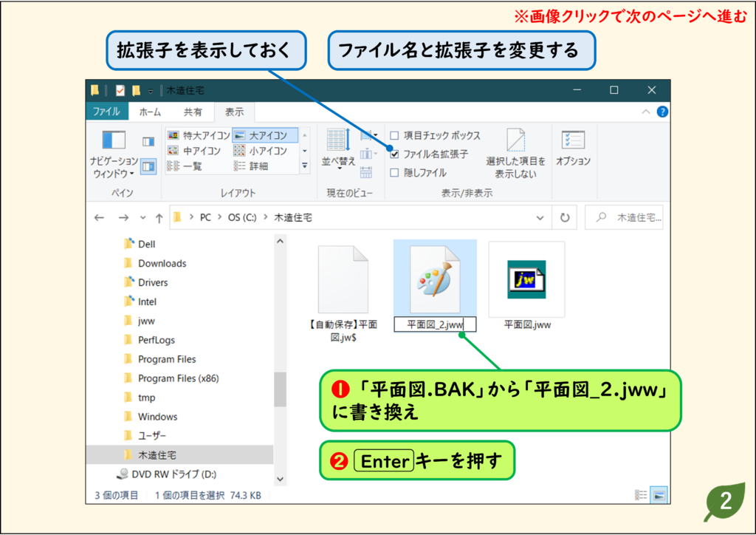Image resolution: width=756 pixels, height=535 pixels.
Task: Select the ユーザー folder in tree
Action: (152, 436)
